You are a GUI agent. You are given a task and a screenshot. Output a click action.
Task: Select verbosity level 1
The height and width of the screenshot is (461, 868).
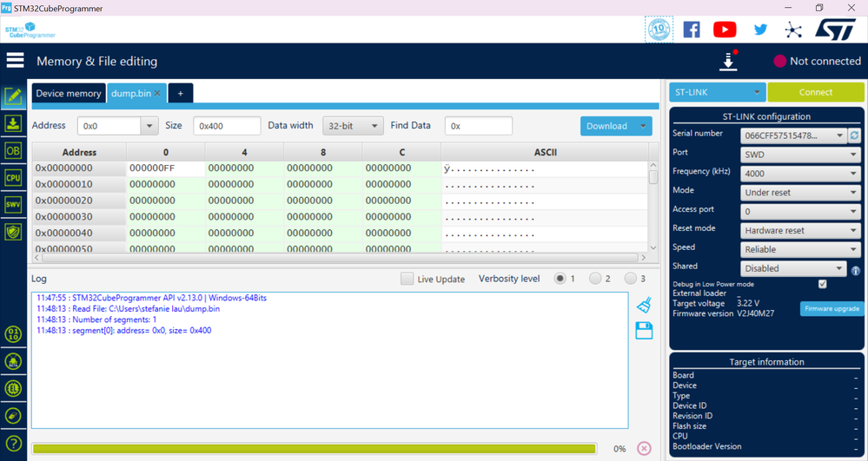(560, 279)
